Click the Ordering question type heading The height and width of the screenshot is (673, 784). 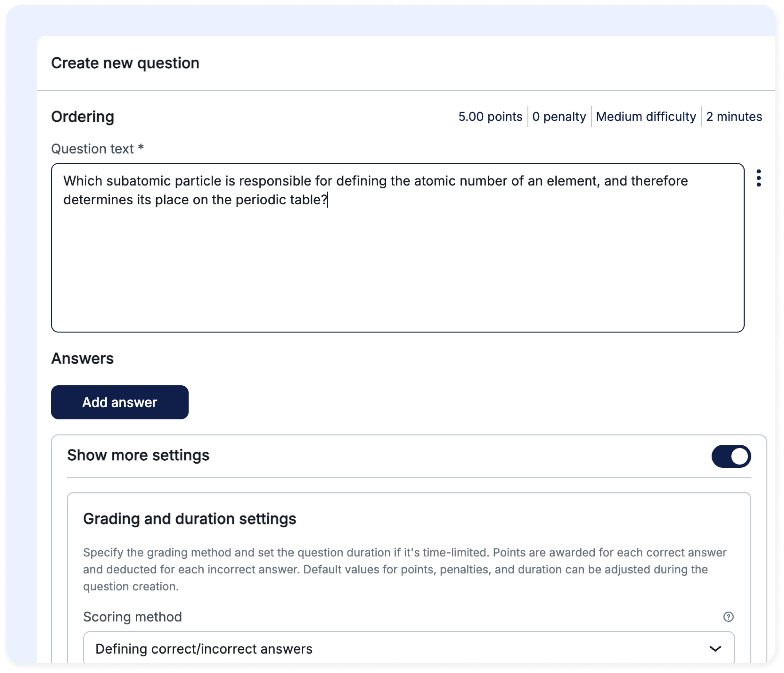[83, 117]
